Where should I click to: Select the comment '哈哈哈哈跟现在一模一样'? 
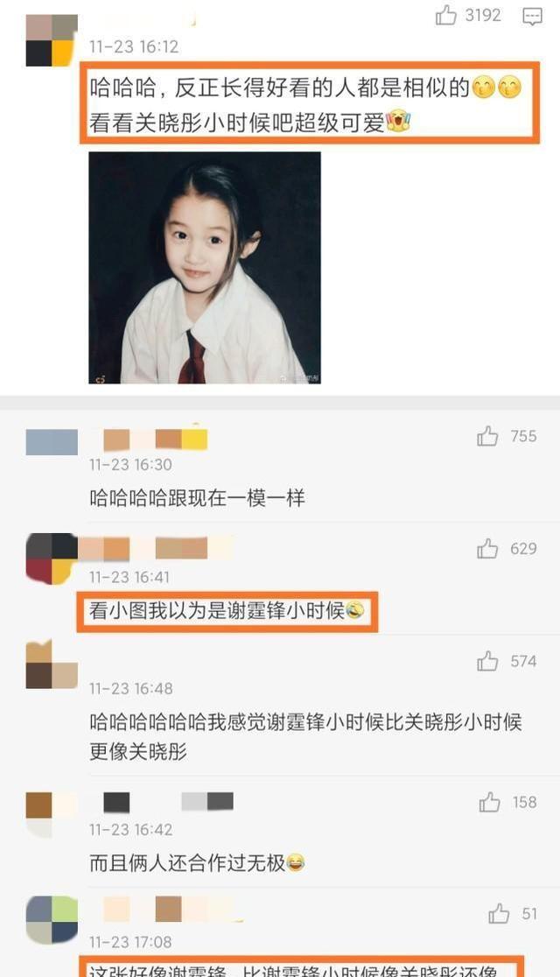pyautogui.click(x=198, y=498)
